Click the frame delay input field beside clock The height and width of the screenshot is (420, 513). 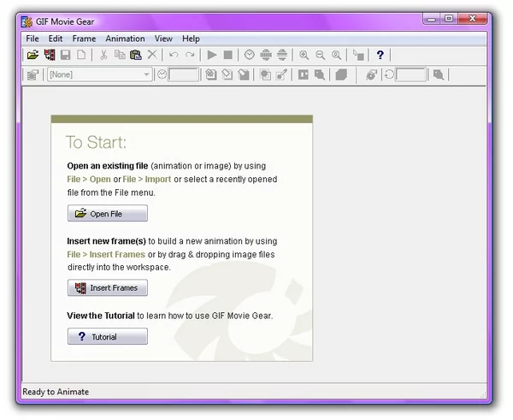click(183, 74)
